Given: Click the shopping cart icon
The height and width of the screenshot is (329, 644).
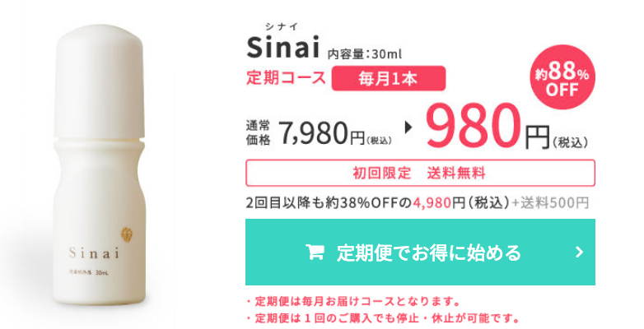Looking at the screenshot, I should click(x=315, y=252).
